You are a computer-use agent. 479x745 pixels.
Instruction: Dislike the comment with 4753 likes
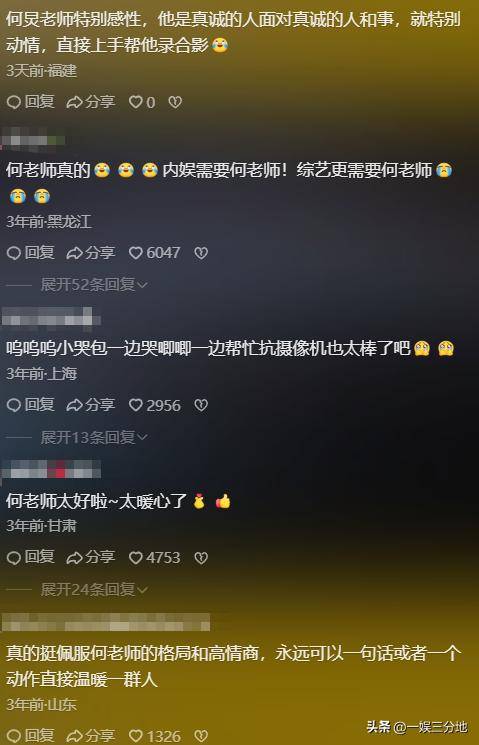click(x=201, y=557)
